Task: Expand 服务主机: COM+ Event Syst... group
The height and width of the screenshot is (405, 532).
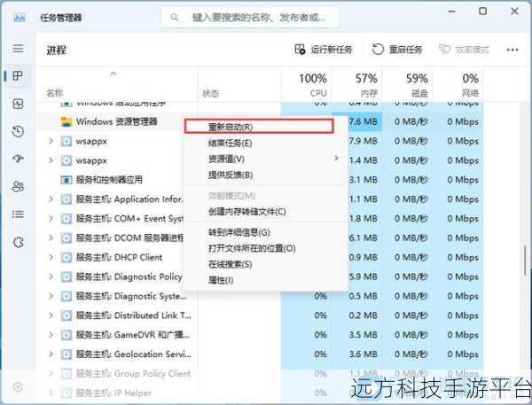Action: 51,218
